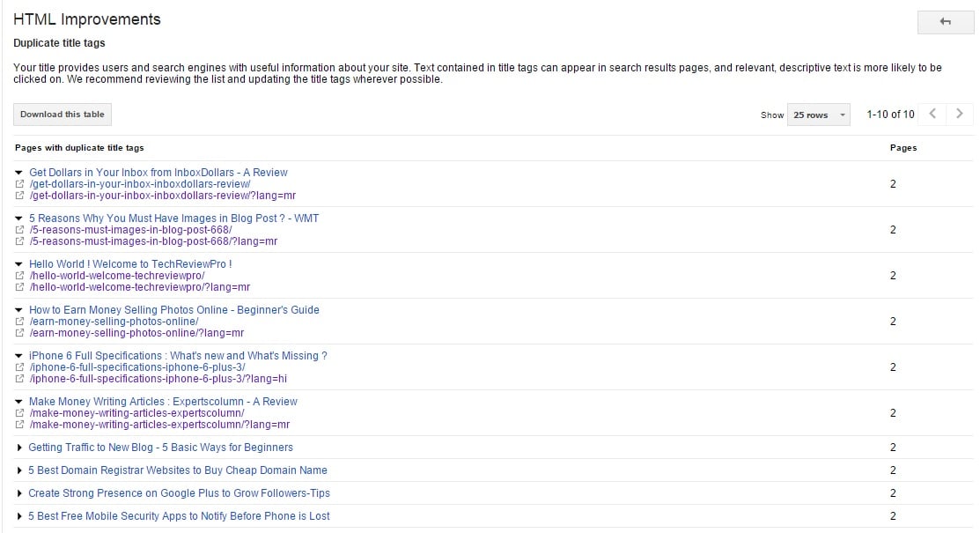Open external link icon for expertscolumn/?lang=mr
This screenshot has width=980, height=533.
click(19, 424)
